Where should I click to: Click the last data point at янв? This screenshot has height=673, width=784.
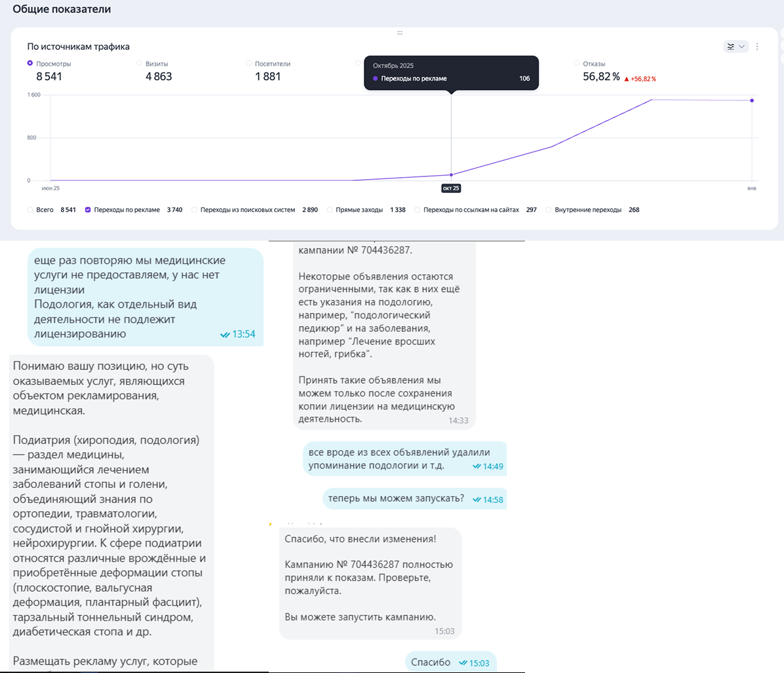coord(752,100)
